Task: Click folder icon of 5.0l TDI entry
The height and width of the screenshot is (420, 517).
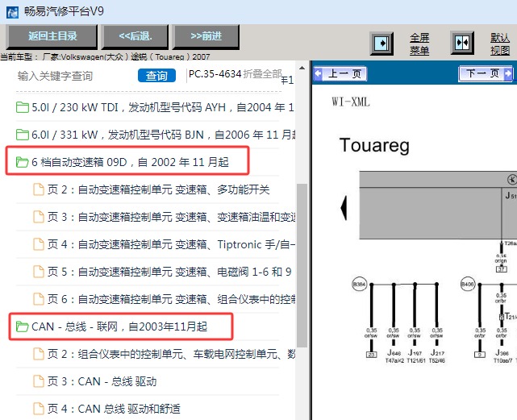Action: coord(23,107)
